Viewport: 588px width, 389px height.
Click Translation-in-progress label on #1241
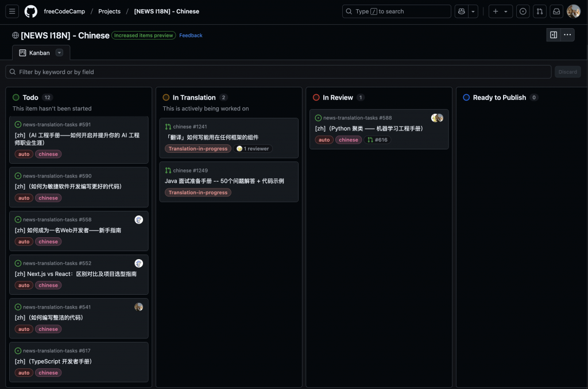(198, 149)
